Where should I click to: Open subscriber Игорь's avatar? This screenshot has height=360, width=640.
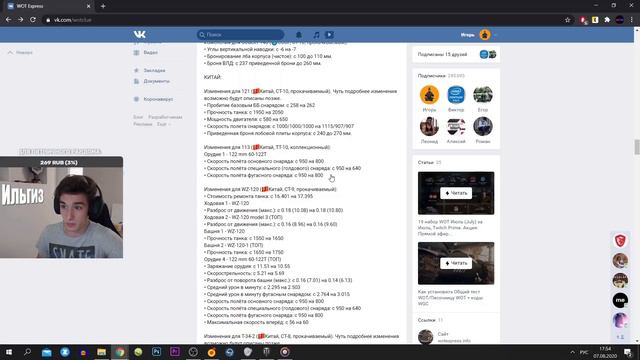click(x=429, y=95)
